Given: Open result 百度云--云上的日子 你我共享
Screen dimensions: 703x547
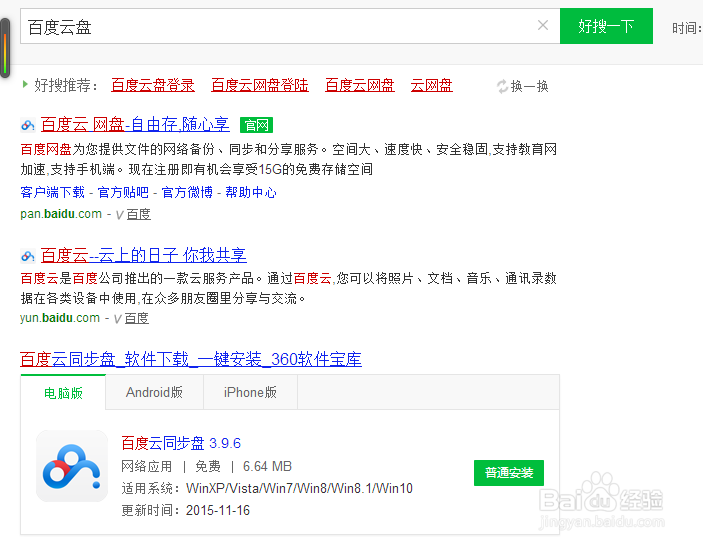Looking at the screenshot, I should click(x=143, y=255).
